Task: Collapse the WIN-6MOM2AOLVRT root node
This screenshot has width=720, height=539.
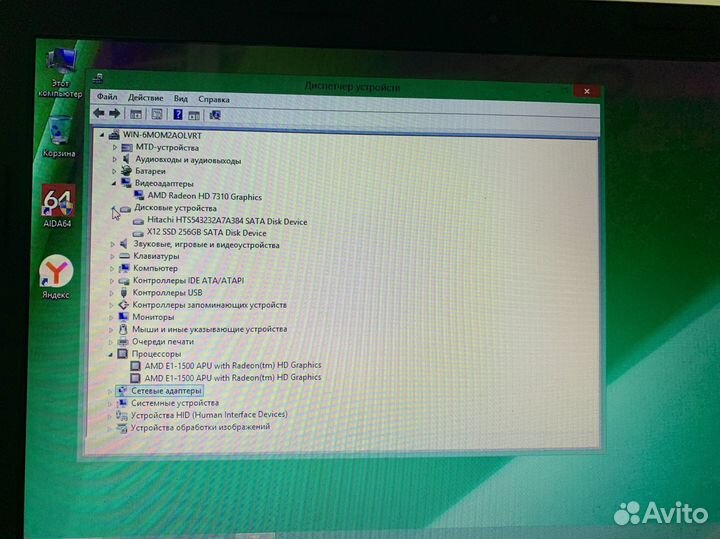Action: tap(102, 135)
